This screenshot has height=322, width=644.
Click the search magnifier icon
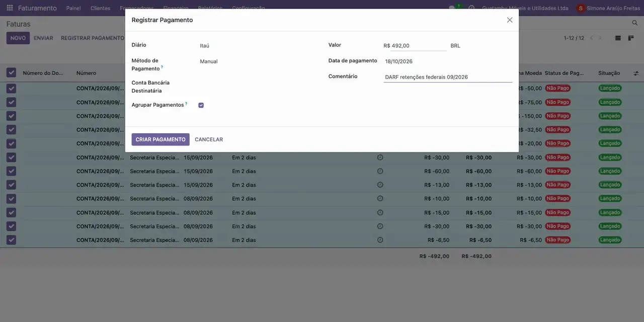tap(635, 23)
